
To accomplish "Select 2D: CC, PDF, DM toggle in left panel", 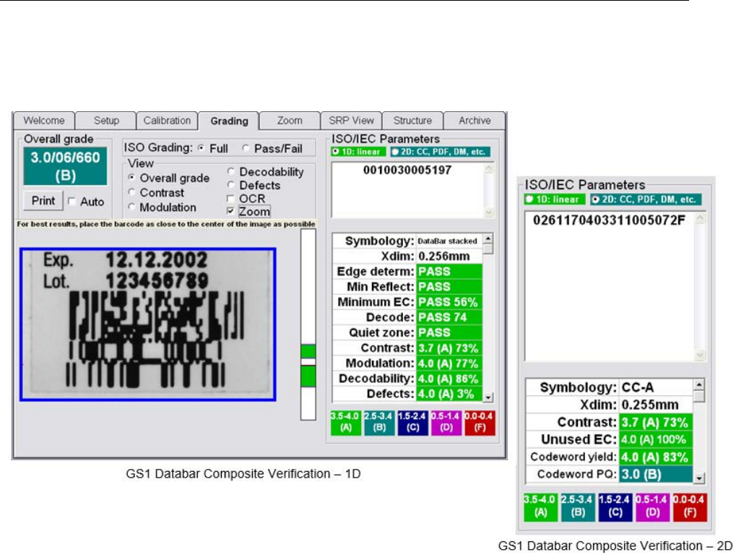I will (x=441, y=152).
